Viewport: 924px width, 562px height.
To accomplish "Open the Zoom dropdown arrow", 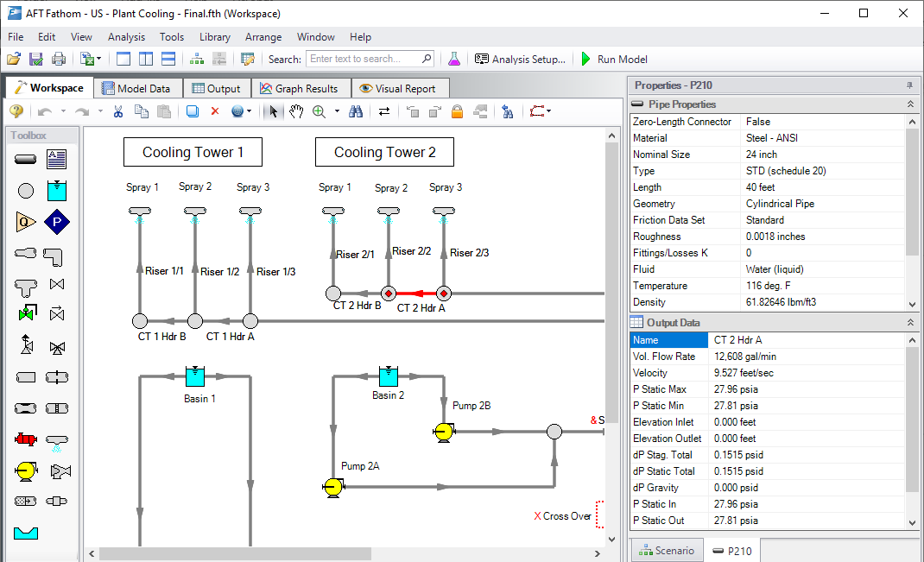I will click(x=337, y=111).
